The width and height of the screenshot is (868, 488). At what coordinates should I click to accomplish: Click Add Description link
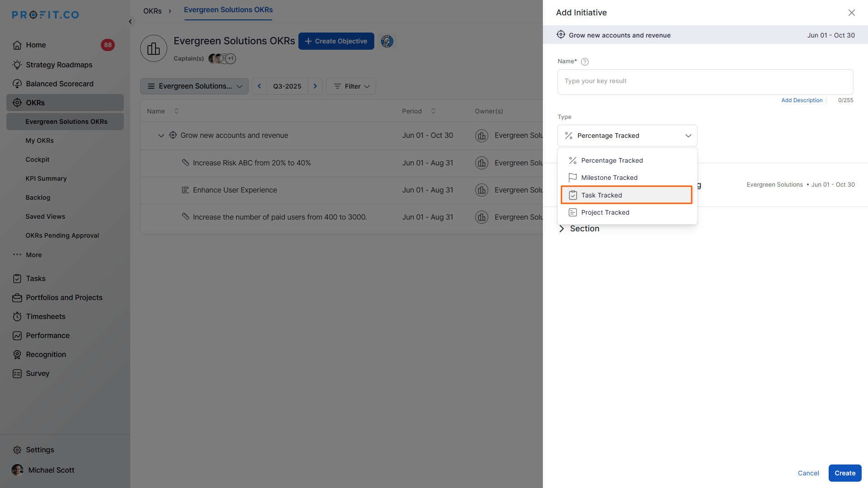(802, 100)
